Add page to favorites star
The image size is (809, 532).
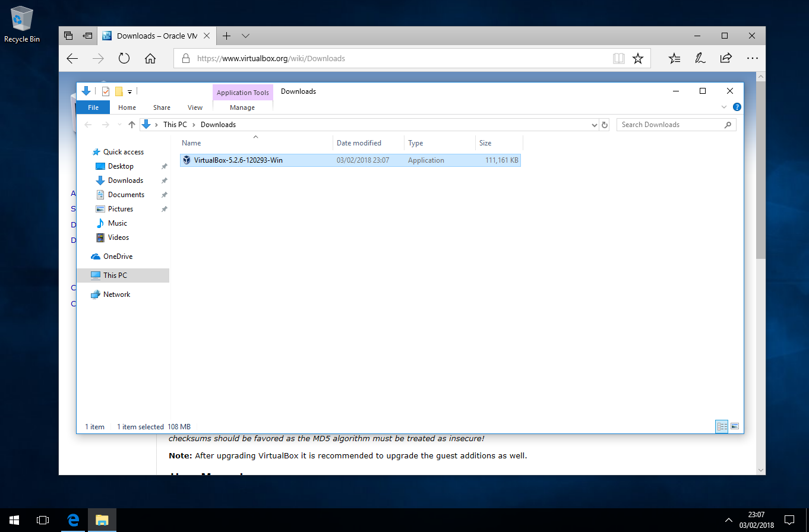point(638,58)
